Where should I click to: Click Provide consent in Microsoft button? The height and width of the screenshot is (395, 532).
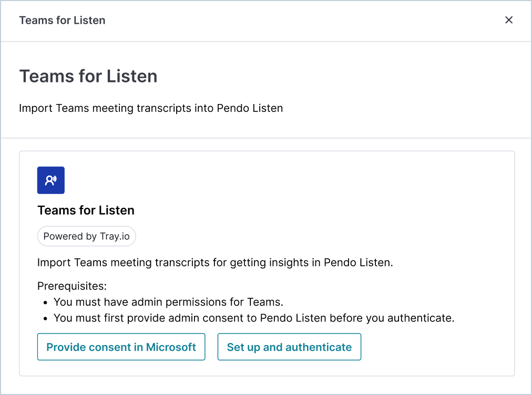tap(121, 347)
